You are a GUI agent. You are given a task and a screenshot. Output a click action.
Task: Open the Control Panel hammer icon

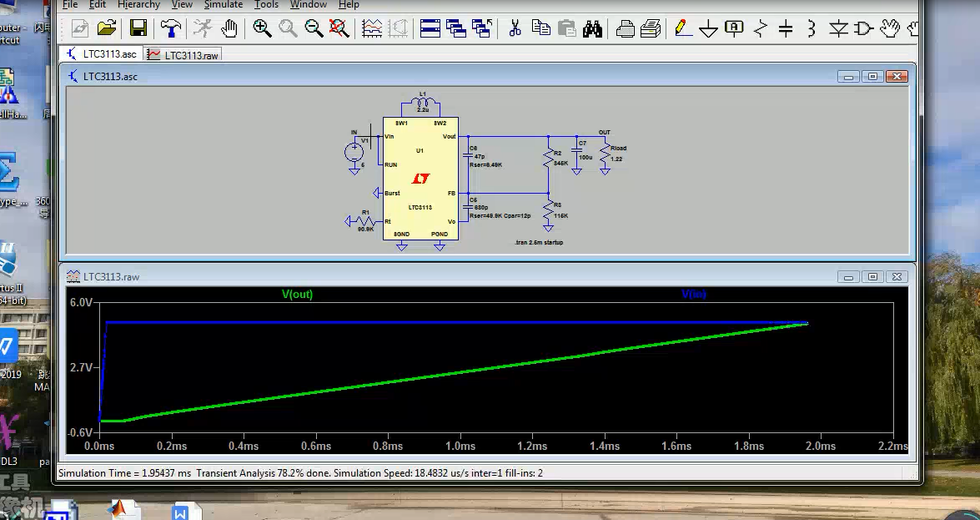tap(171, 28)
